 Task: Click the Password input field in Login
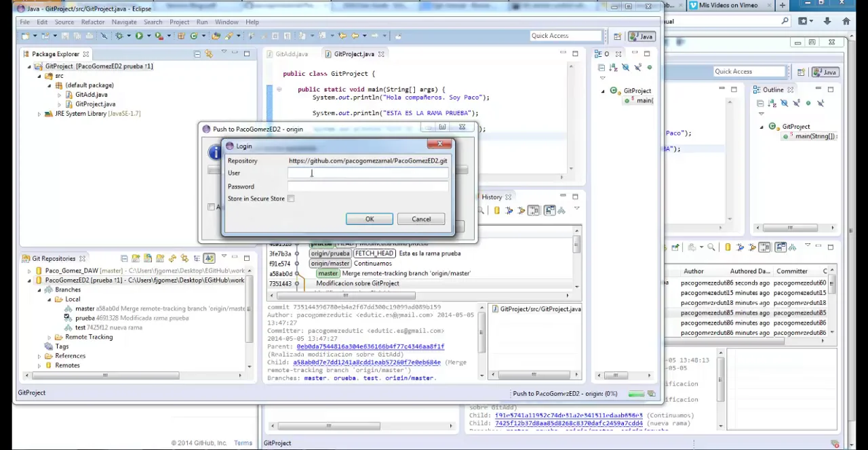(368, 187)
